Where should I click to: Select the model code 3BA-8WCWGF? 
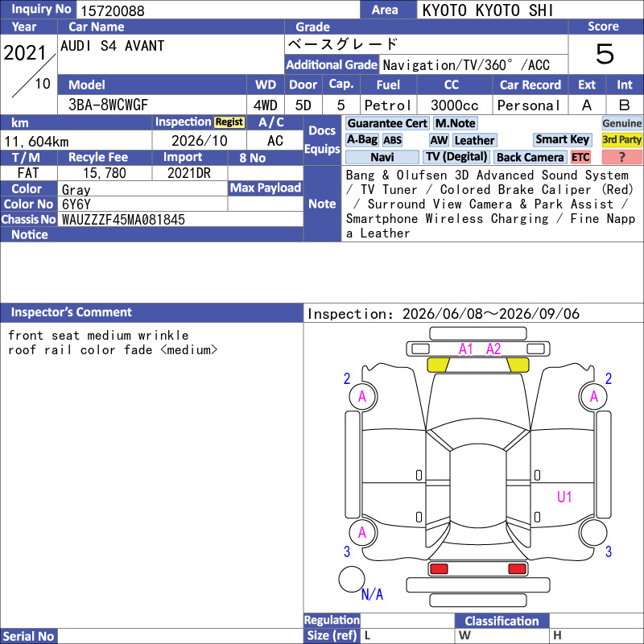(x=108, y=105)
